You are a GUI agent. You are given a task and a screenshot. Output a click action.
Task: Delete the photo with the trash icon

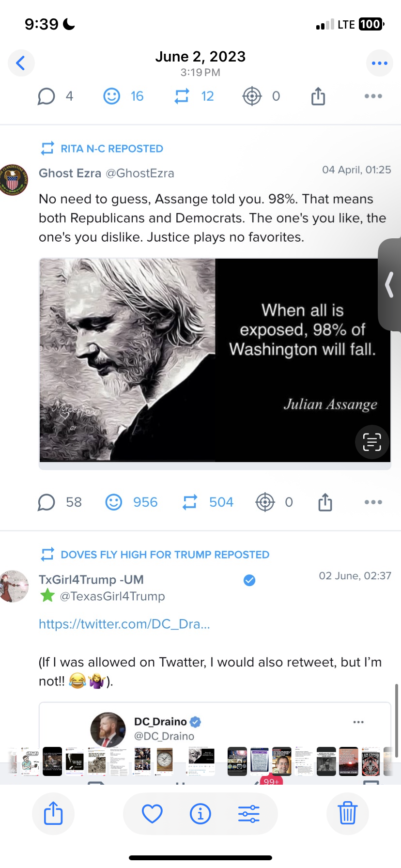[347, 814]
